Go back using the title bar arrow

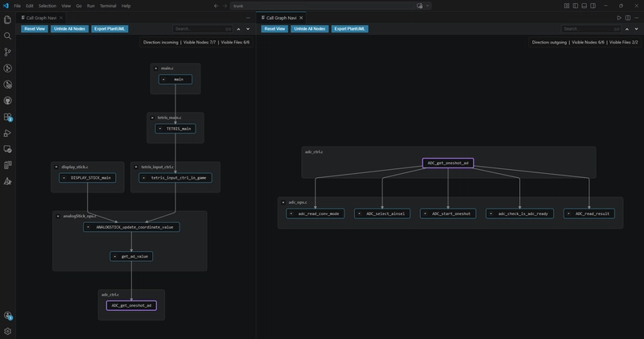pyautogui.click(x=216, y=6)
